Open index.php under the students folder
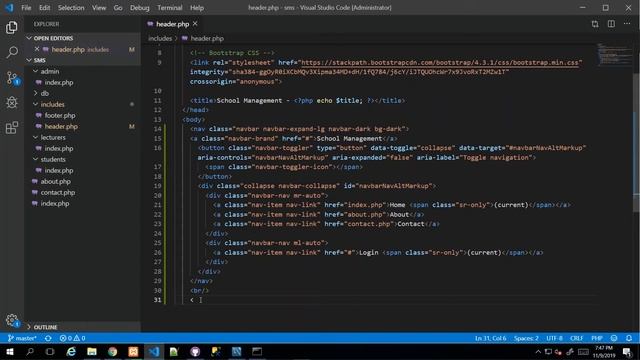 coord(59,170)
